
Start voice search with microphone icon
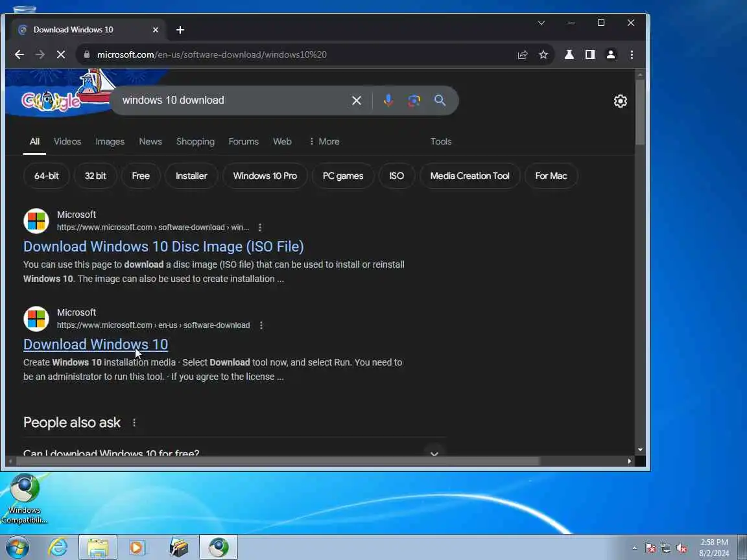(x=388, y=100)
